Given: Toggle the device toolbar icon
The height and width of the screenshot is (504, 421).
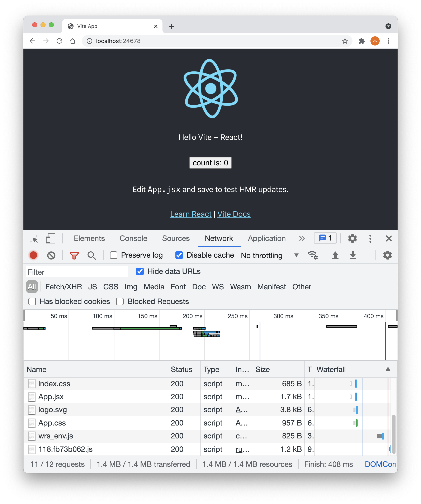Looking at the screenshot, I should point(50,239).
